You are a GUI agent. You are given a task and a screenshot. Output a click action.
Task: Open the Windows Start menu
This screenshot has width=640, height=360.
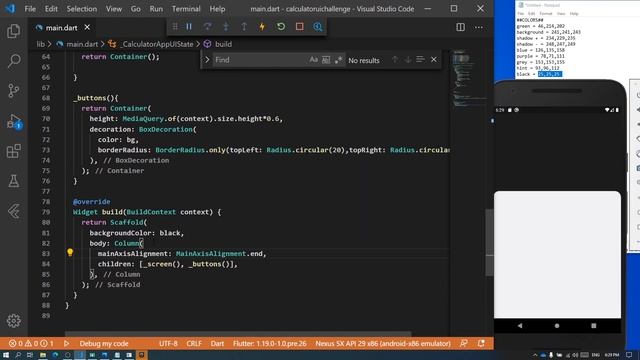click(6, 355)
